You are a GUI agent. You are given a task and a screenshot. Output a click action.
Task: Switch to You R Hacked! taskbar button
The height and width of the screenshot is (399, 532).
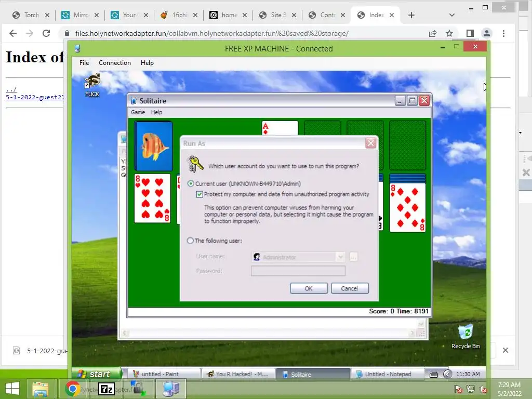(x=238, y=374)
